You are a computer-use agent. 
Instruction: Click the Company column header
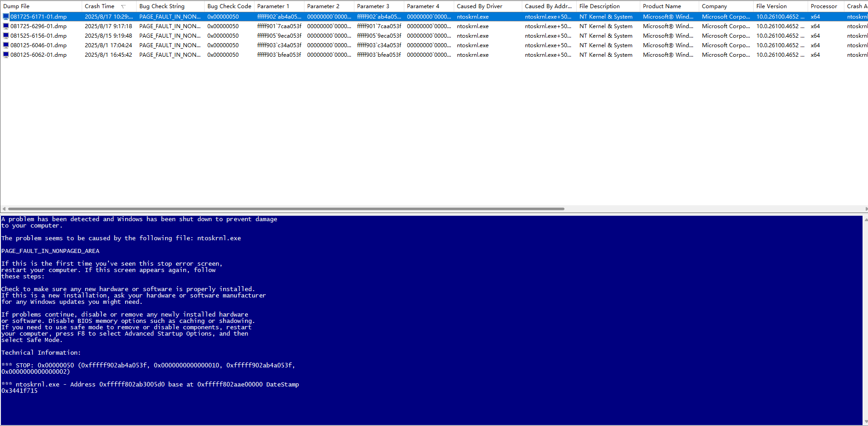click(714, 6)
